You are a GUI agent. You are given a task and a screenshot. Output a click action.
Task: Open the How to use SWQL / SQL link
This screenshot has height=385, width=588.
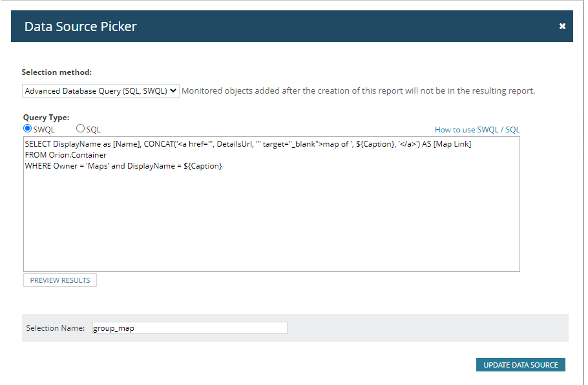pos(477,130)
